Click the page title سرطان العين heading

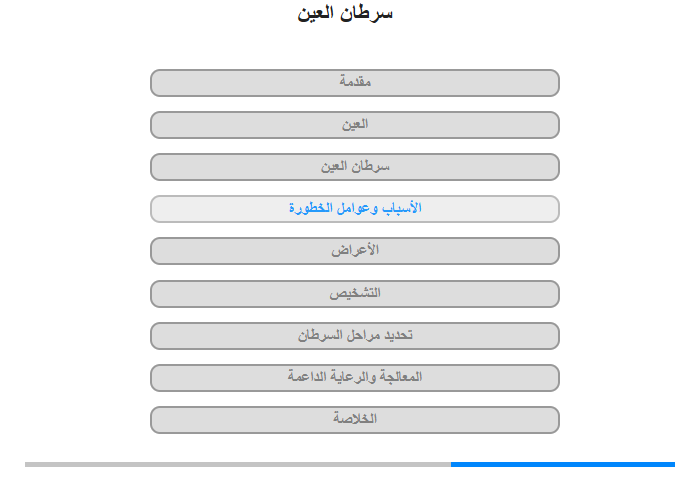[x=345, y=13]
